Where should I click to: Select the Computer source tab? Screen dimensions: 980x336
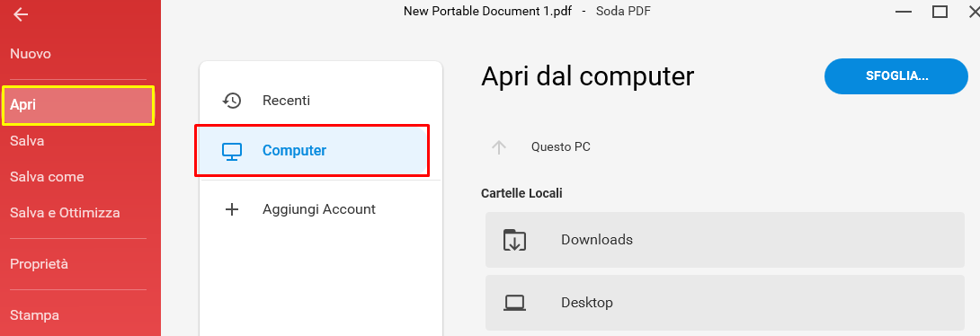[x=312, y=151]
